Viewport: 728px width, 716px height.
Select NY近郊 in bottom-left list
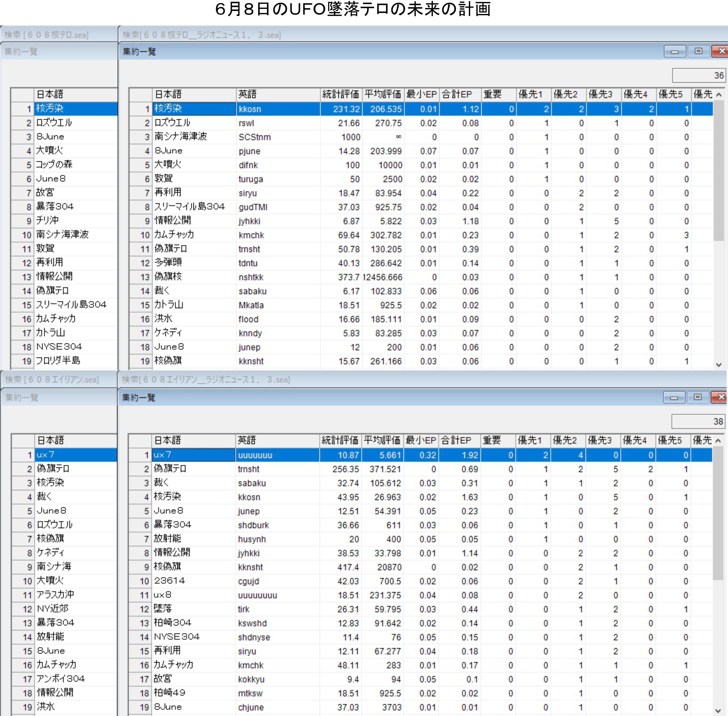pyautogui.click(x=64, y=608)
